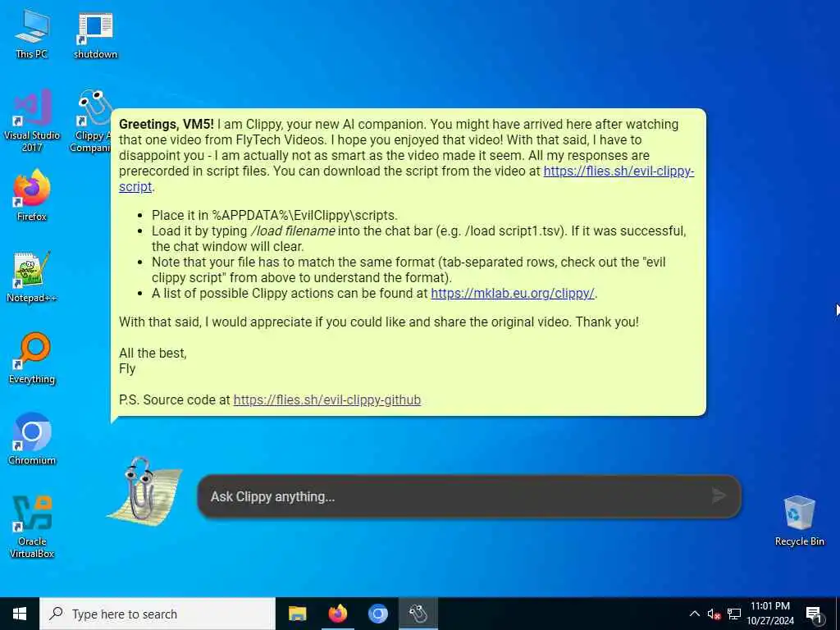Open the Windows Start menu
Image resolution: width=840 pixels, height=630 pixels.
[x=20, y=614]
